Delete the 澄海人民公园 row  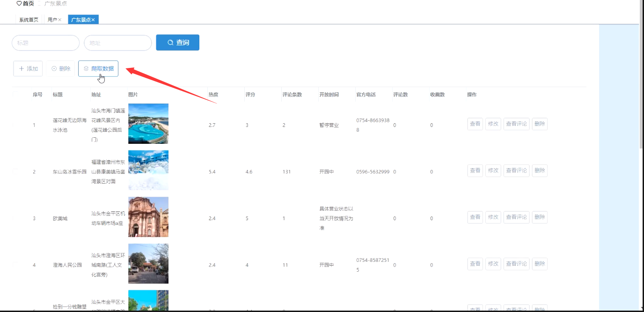click(540, 264)
